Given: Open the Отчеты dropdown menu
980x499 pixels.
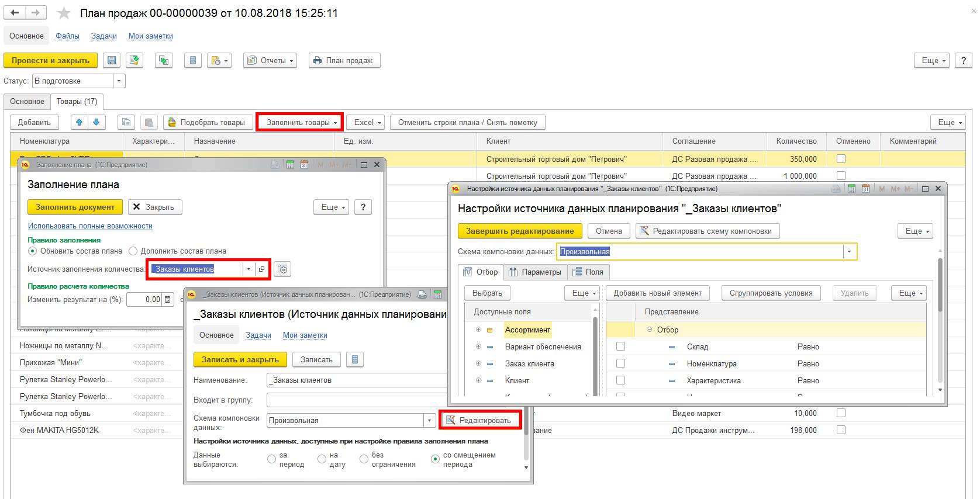Looking at the screenshot, I should click(271, 60).
